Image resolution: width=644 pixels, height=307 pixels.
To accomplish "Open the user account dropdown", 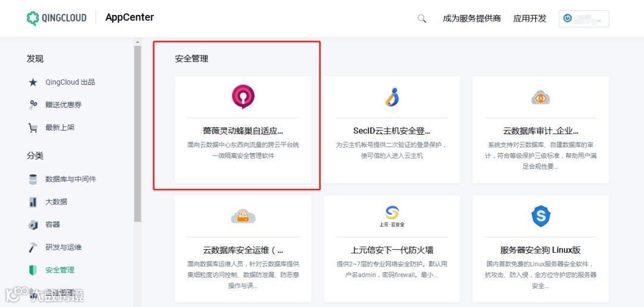I will tap(584, 18).
